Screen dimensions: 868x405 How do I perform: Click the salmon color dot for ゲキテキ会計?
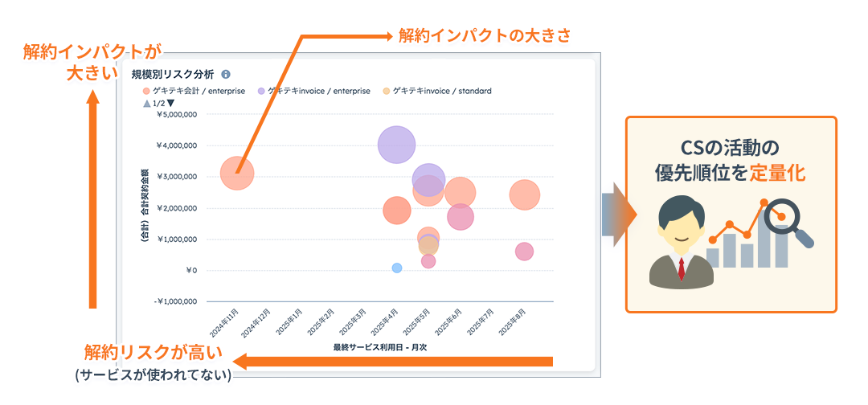146,91
